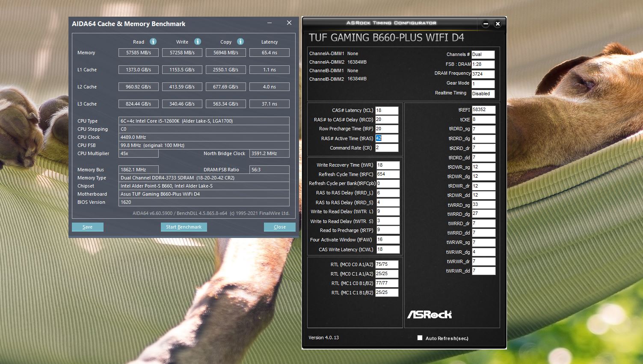Click the RAS to RAS Delay (tRRD_S) field

click(x=388, y=203)
